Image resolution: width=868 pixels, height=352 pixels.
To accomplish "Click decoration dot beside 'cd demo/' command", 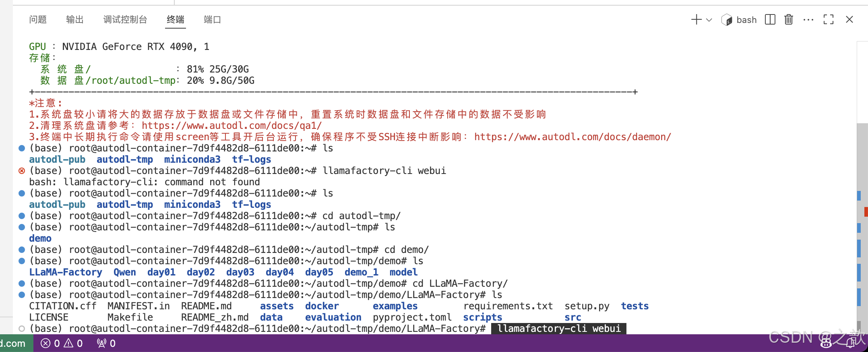I will (x=22, y=250).
